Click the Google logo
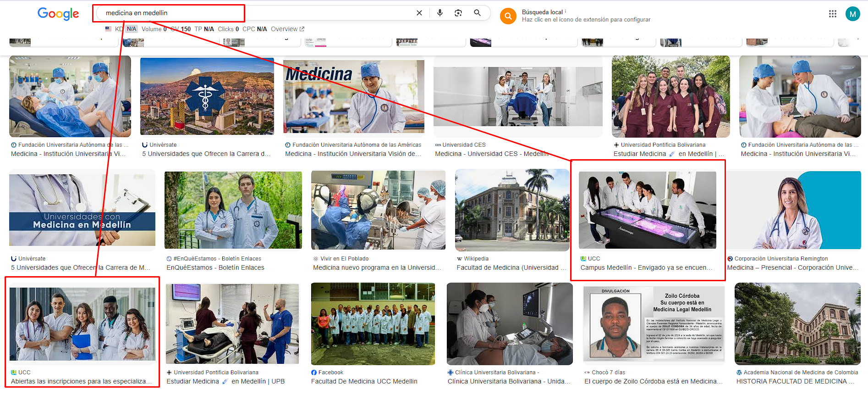 click(58, 14)
